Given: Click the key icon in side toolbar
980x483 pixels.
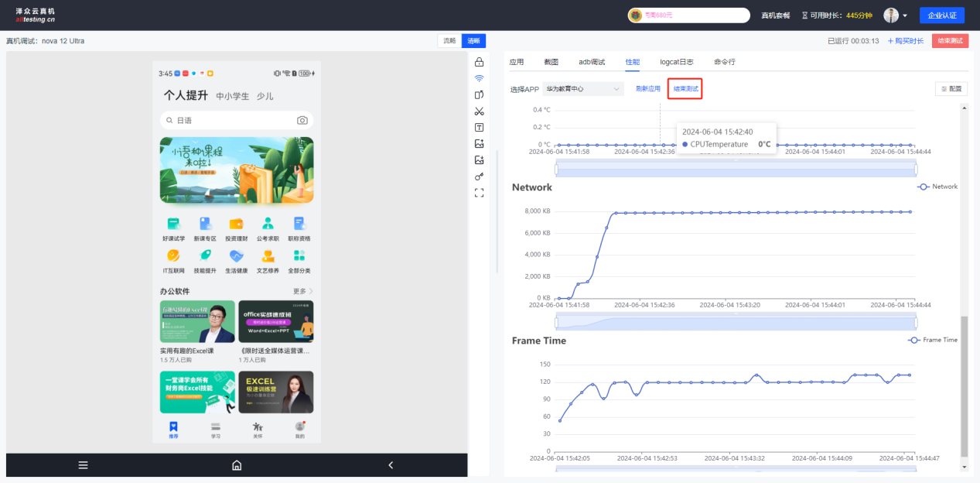Looking at the screenshot, I should click(479, 176).
